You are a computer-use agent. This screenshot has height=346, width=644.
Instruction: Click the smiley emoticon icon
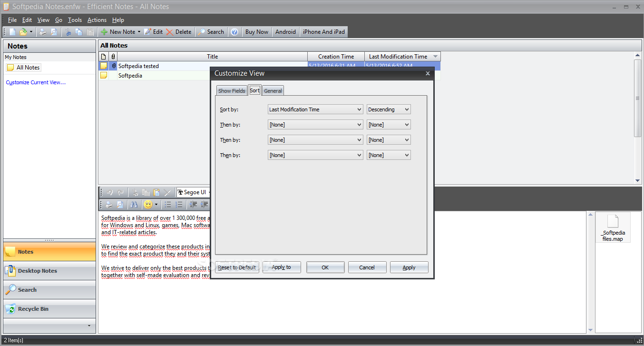[x=148, y=204]
